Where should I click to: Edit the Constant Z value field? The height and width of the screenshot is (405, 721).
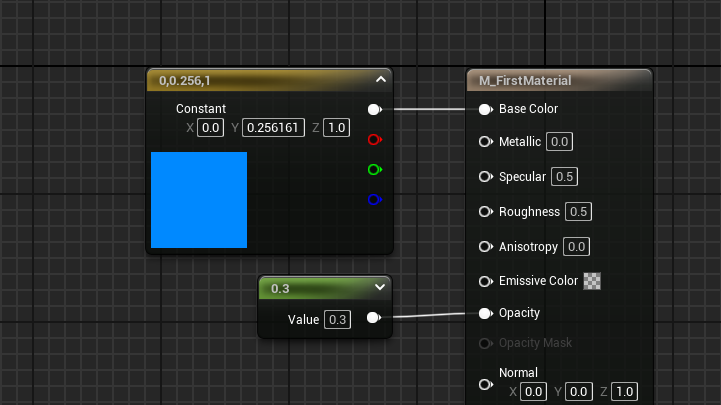[337, 128]
